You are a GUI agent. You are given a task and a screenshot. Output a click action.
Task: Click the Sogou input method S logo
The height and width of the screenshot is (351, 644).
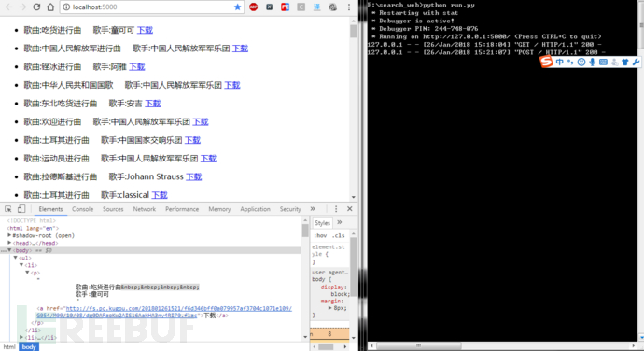546,62
